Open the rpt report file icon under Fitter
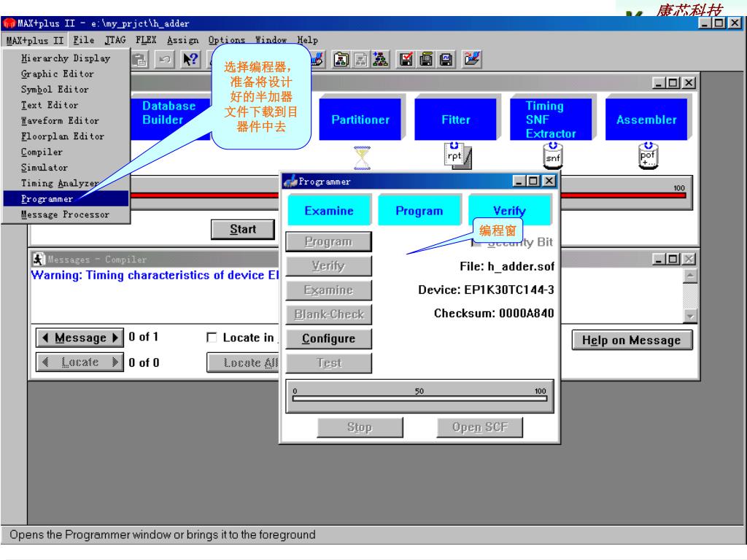The image size is (747, 560). 457,156
